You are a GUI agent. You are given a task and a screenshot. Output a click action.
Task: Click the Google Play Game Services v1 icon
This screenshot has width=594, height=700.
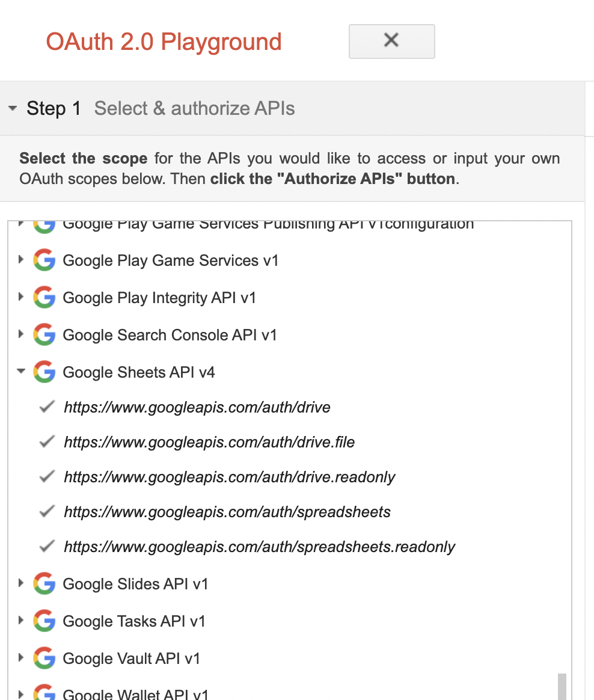click(44, 260)
